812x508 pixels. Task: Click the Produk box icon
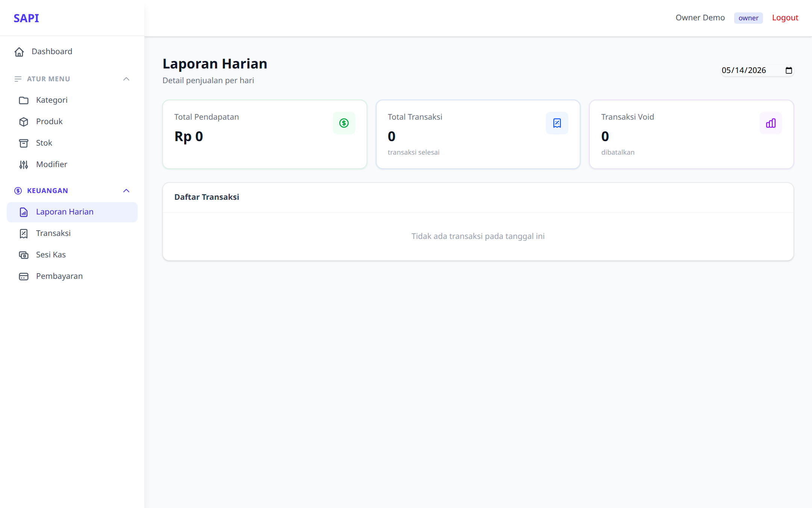(x=24, y=122)
